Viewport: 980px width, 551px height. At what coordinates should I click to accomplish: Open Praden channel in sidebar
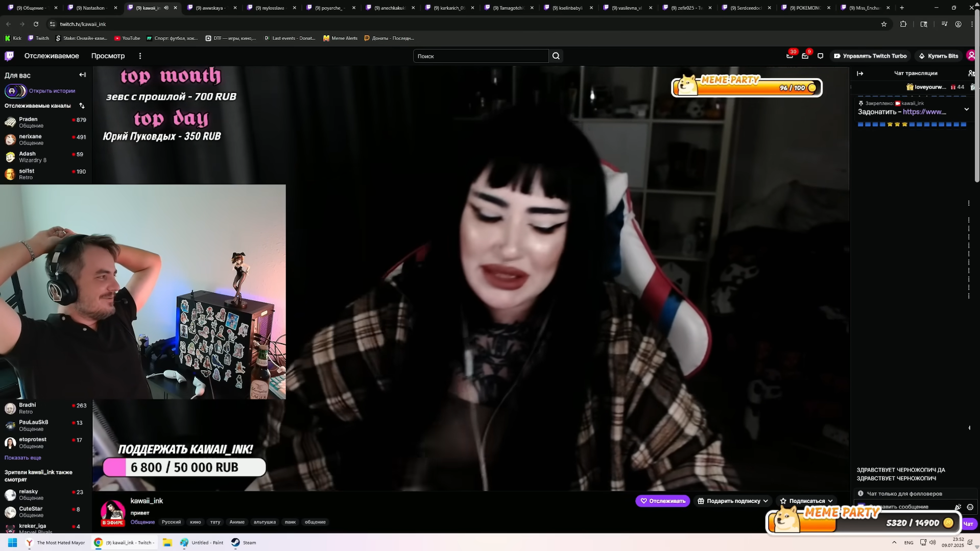click(x=46, y=122)
